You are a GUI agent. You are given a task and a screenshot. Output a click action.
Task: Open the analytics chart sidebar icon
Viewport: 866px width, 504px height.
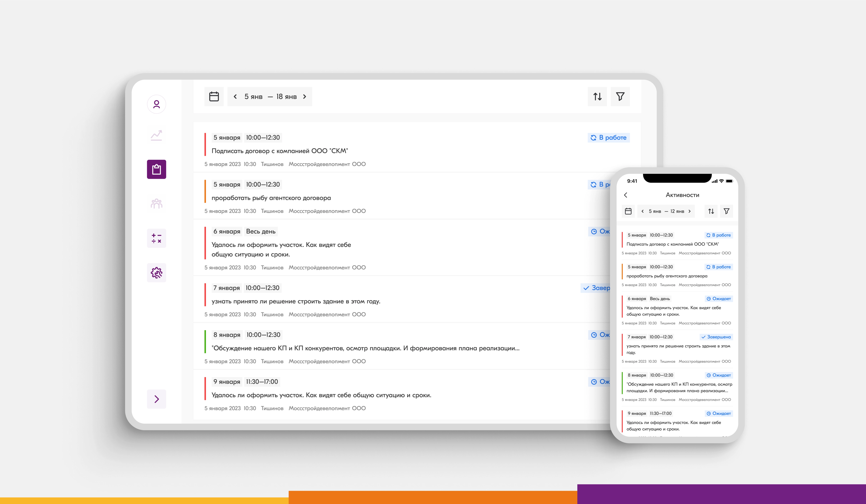(x=156, y=135)
